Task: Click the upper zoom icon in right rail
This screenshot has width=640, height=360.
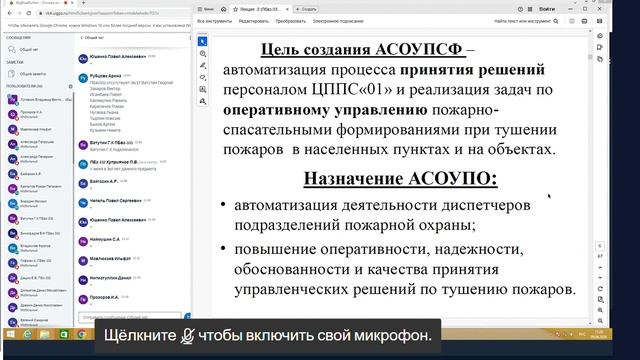Action: (x=600, y=310)
